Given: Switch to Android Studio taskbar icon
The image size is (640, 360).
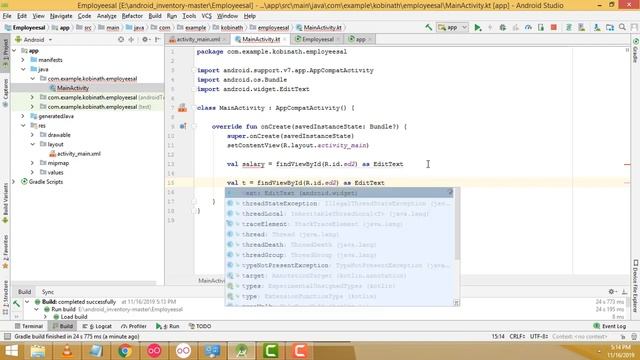Looking at the screenshot, I should (x=241, y=351).
